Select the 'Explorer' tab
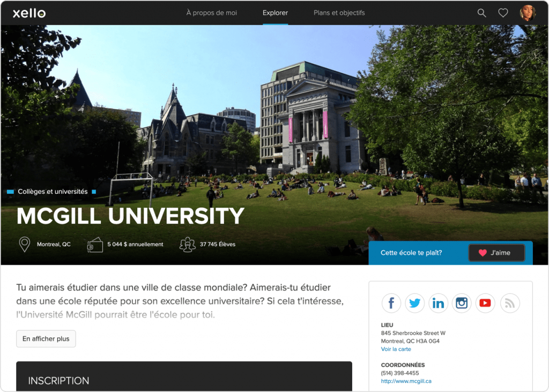This screenshot has height=392, width=549. (x=275, y=12)
